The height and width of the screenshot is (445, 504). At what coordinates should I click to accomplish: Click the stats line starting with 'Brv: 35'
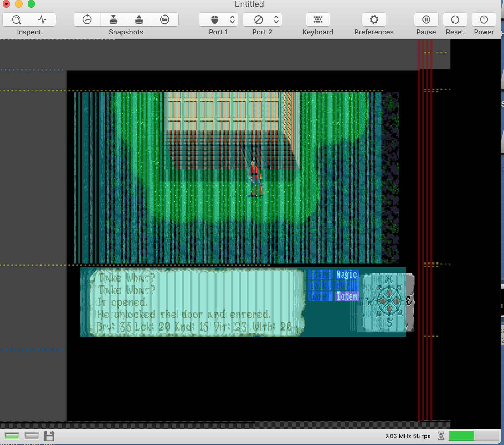[194, 327]
